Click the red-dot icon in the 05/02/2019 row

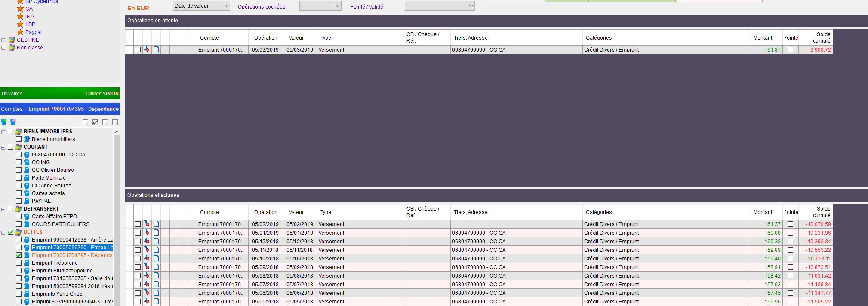[x=147, y=224]
